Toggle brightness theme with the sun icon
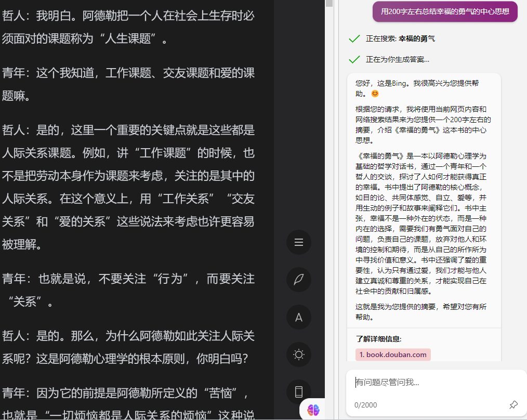This screenshot has height=420, width=527. (298, 355)
